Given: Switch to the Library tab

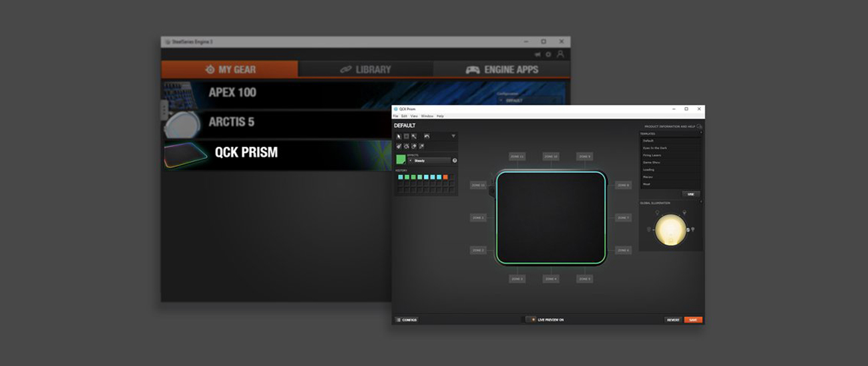Looking at the screenshot, I should pyautogui.click(x=366, y=69).
